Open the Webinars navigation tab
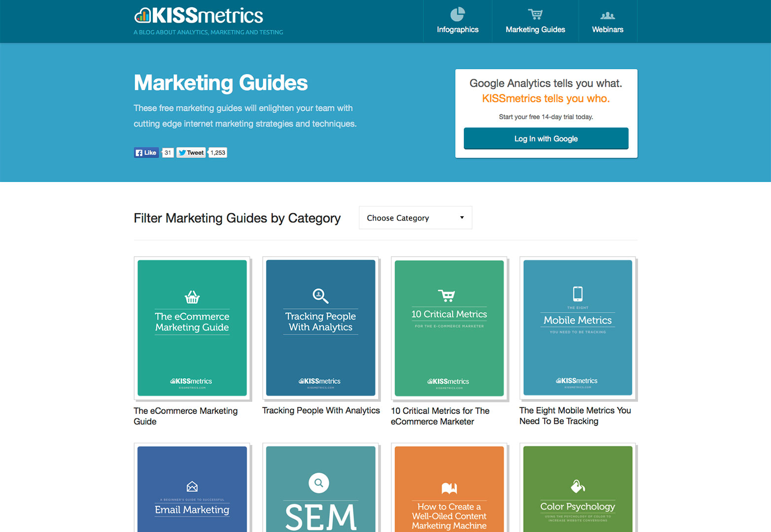The width and height of the screenshot is (771, 532). coord(607,22)
